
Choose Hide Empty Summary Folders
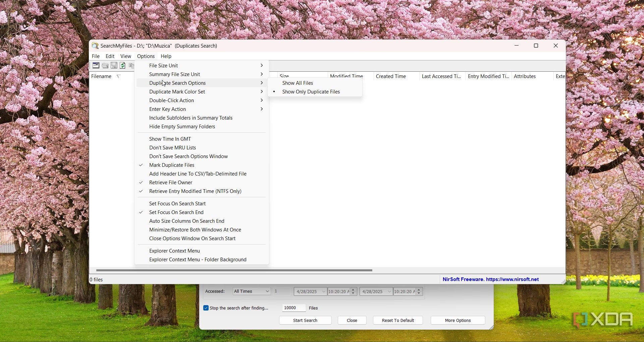point(202,127)
